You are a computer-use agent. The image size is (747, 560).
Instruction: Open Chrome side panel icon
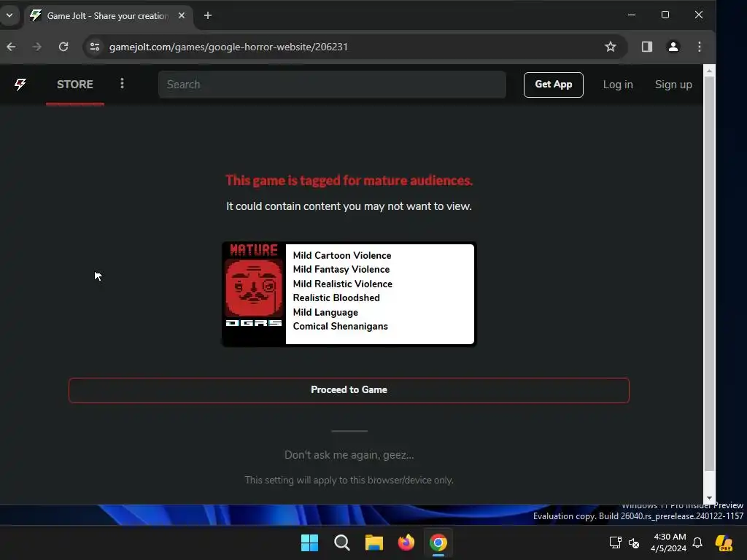pos(646,47)
